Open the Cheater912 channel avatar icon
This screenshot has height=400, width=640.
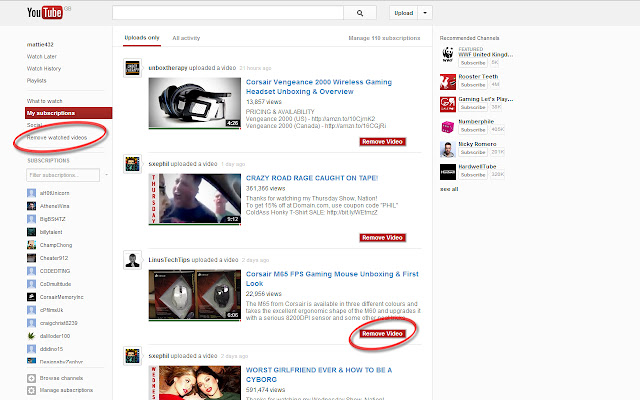click(x=31, y=258)
